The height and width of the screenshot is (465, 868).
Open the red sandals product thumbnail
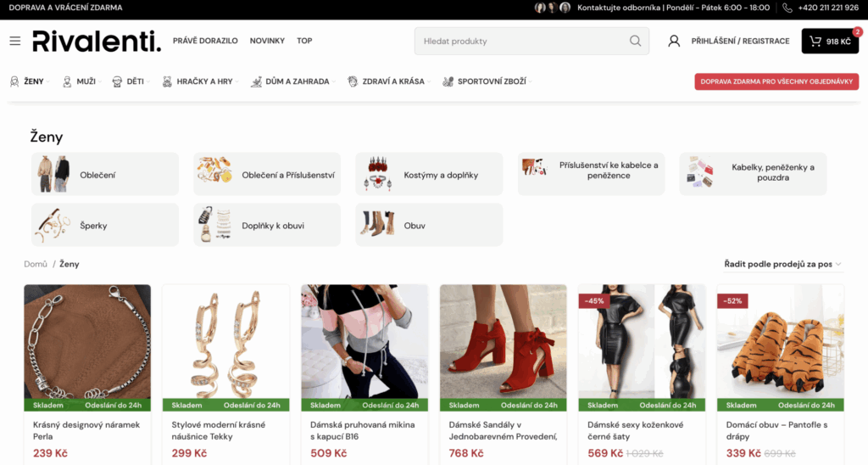tap(503, 340)
